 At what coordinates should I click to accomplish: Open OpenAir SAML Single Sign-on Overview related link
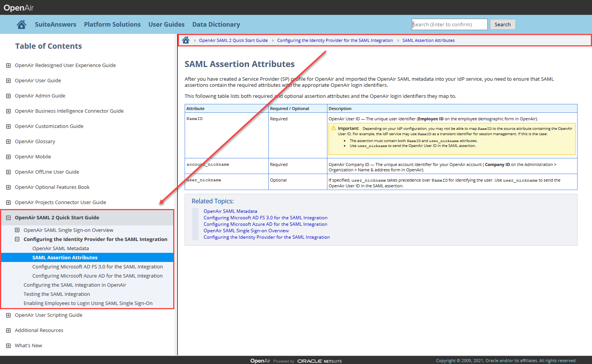246,231
